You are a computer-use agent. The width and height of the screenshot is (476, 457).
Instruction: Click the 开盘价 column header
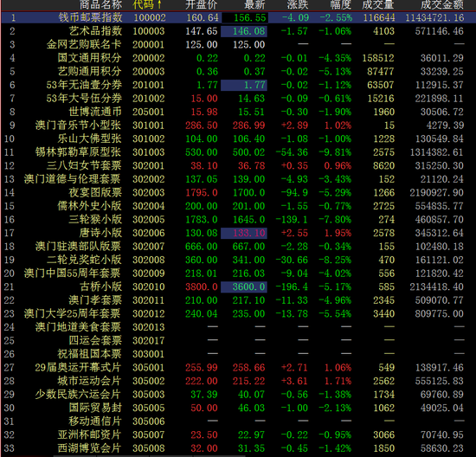[x=202, y=4]
